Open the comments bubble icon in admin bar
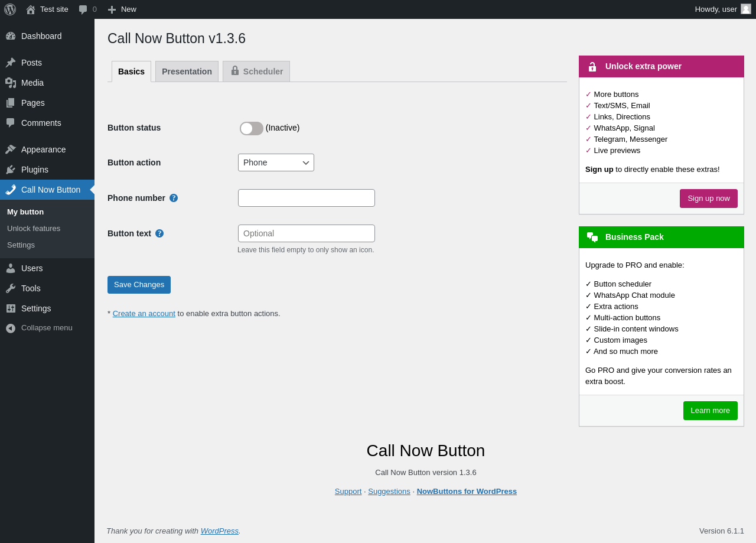This screenshot has height=543, width=756. pos(83,9)
